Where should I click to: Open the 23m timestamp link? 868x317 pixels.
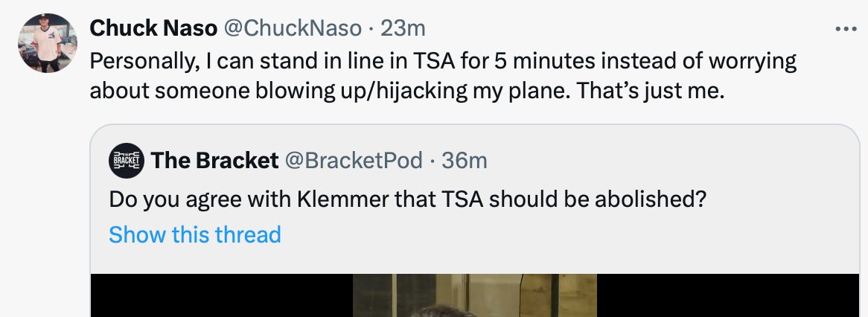(x=403, y=28)
